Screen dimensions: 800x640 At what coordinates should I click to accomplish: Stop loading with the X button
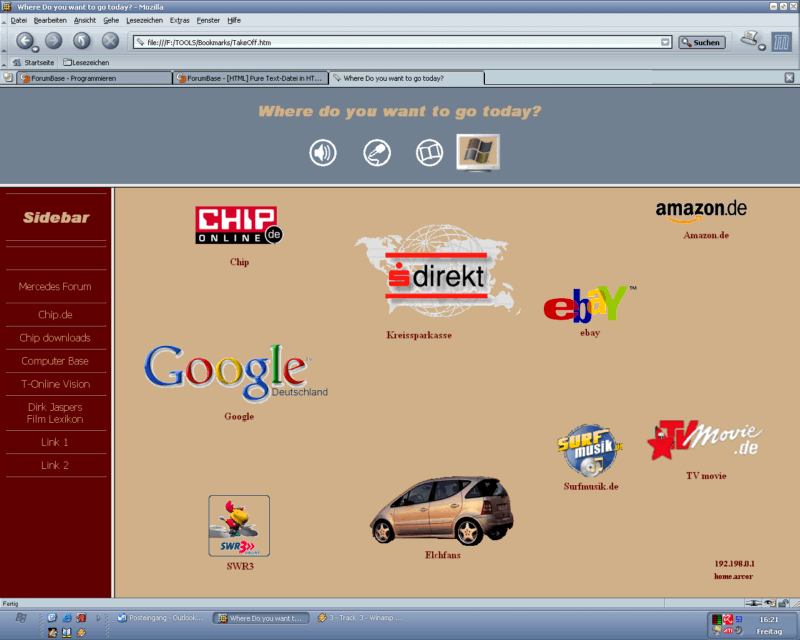coord(110,40)
